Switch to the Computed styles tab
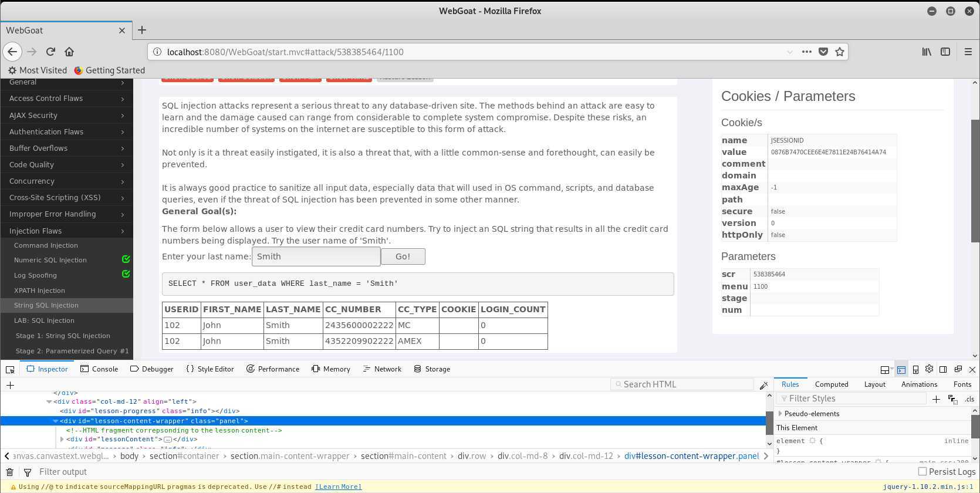Screen dimensions: 980x493 pyautogui.click(x=832, y=384)
